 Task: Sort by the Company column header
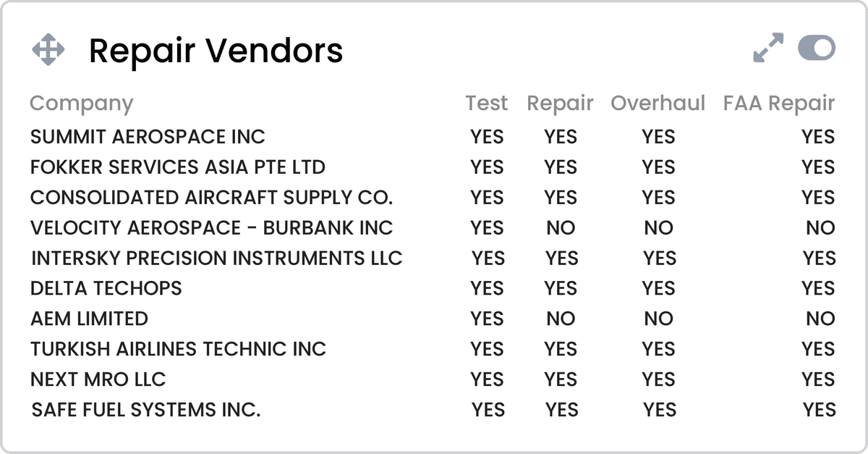coord(80,104)
